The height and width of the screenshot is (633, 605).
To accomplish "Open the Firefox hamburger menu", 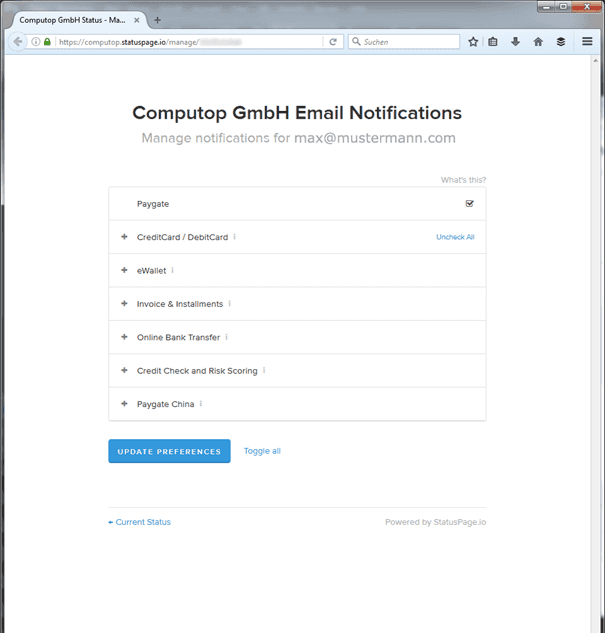I will [x=588, y=42].
